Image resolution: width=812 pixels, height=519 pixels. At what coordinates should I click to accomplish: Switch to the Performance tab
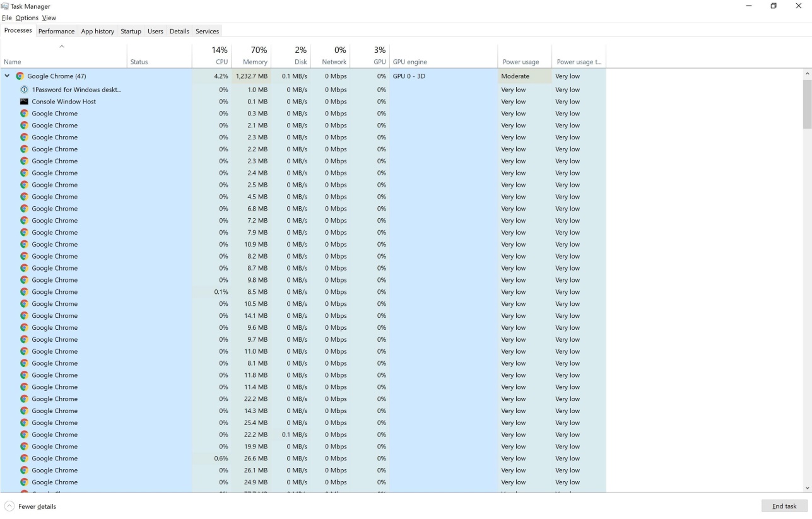click(x=56, y=31)
